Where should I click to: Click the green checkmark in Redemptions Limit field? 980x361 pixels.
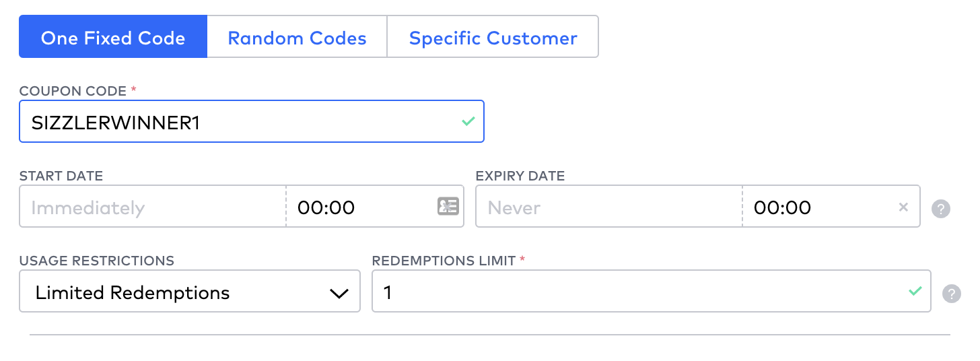pos(915,291)
